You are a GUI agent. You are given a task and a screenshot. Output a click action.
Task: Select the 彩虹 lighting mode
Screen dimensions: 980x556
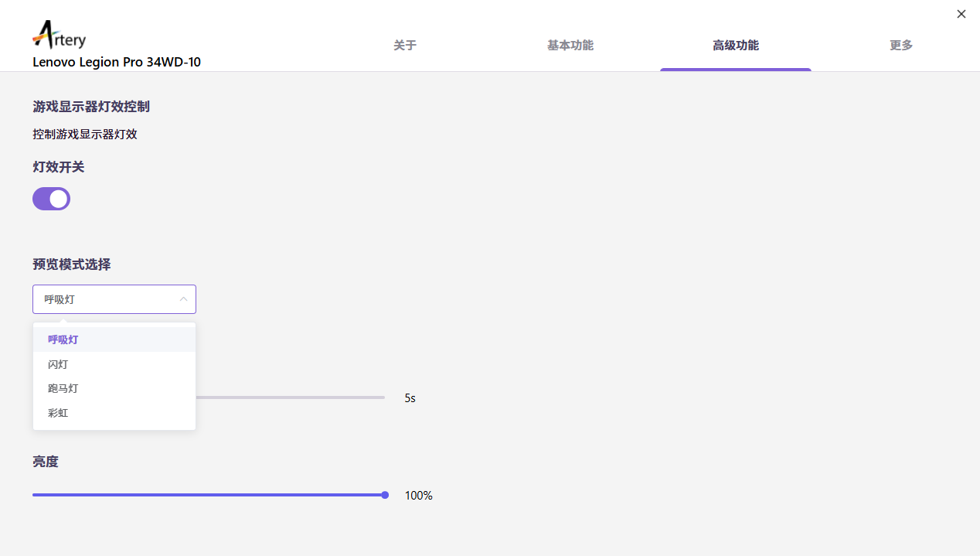click(58, 413)
